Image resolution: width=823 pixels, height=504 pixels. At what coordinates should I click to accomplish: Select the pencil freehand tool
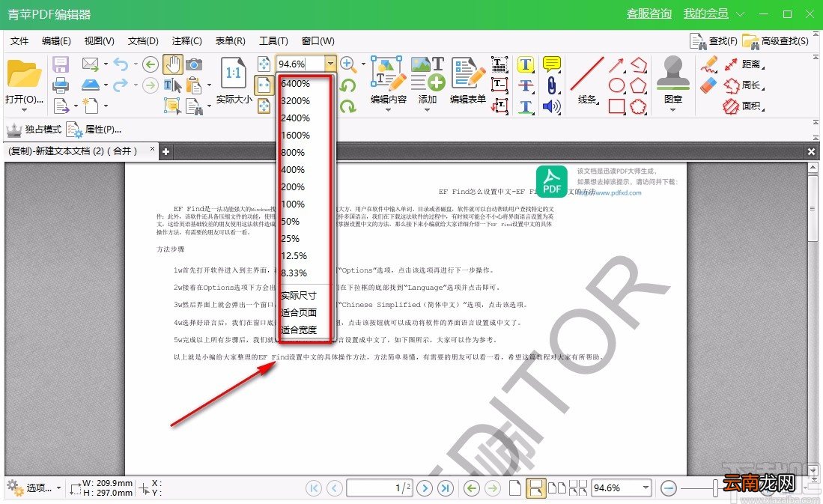click(708, 64)
